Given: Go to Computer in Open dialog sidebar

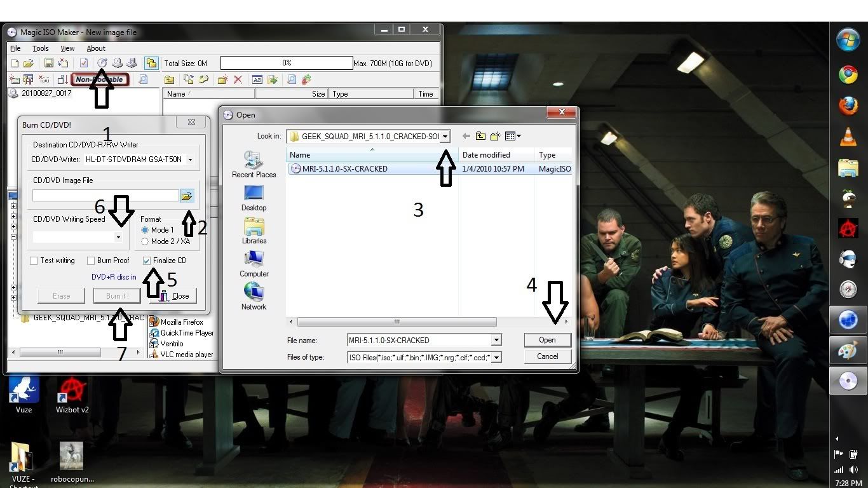Looking at the screenshot, I should point(254,264).
